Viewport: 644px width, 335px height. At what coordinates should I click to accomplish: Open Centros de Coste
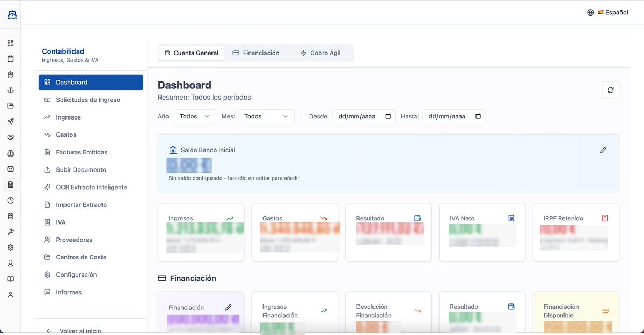point(91,257)
